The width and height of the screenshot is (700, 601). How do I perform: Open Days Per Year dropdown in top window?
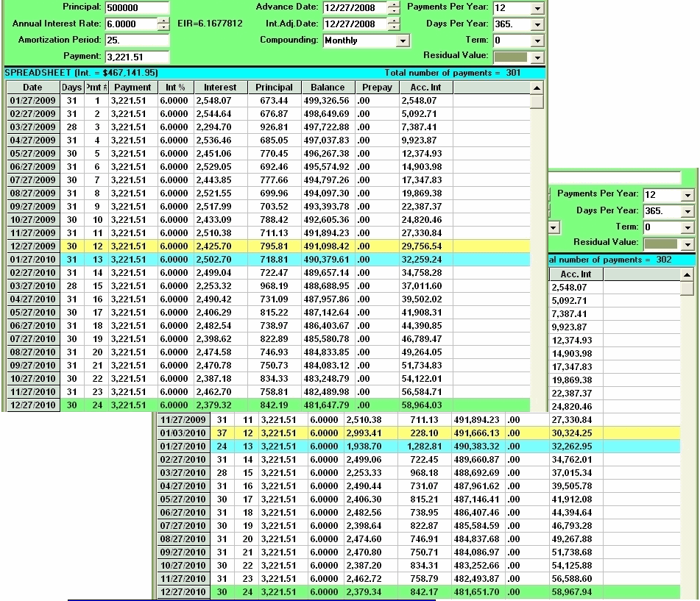(x=537, y=24)
